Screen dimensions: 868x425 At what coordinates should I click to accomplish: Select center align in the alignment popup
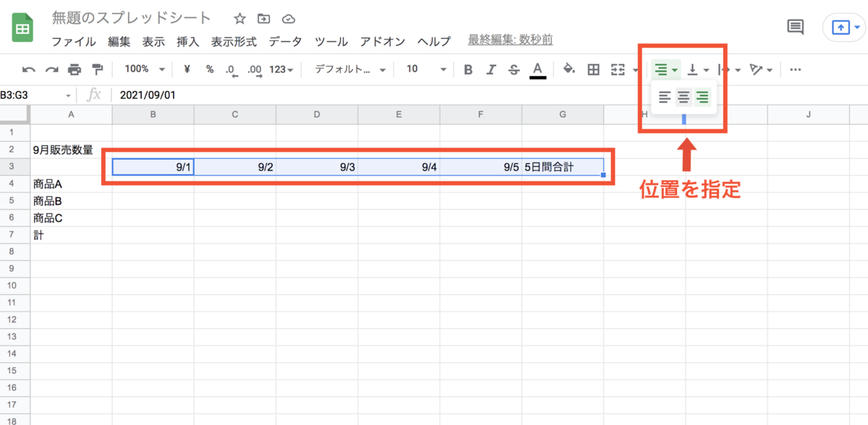(684, 97)
